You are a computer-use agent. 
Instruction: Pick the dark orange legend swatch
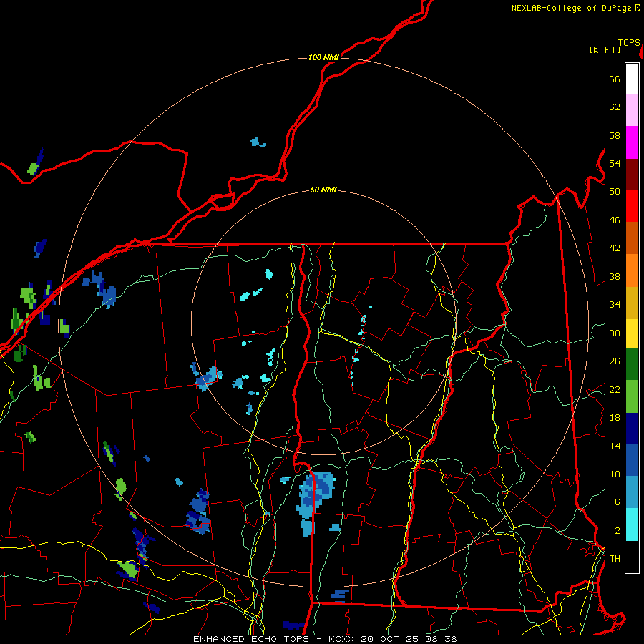click(x=632, y=238)
